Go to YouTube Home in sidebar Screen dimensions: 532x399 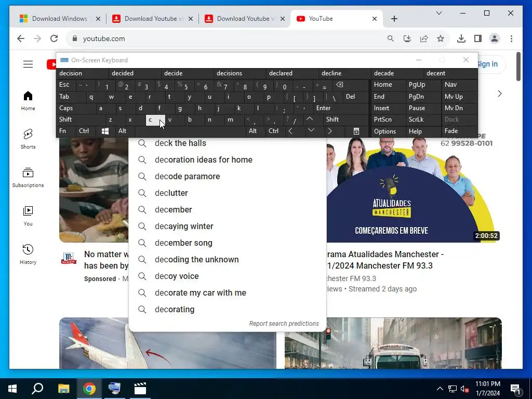coord(28,101)
